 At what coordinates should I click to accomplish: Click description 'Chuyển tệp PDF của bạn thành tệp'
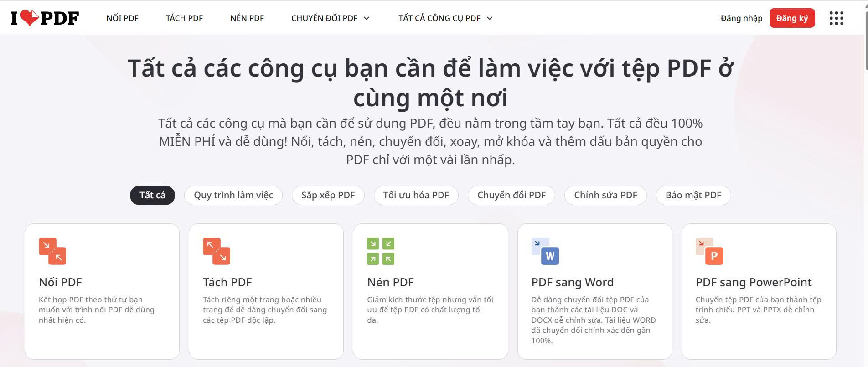tap(758, 300)
